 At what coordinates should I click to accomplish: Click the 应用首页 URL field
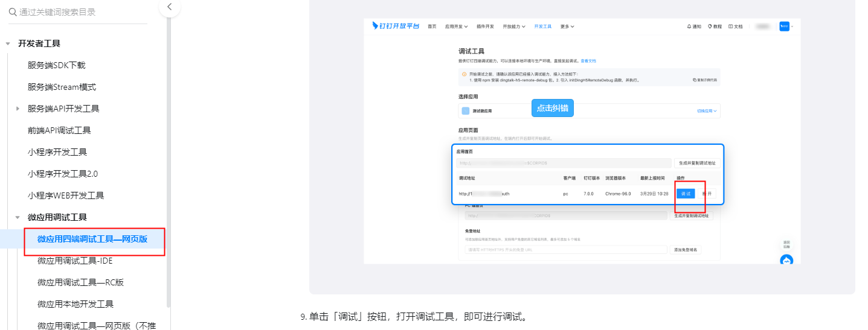pos(564,163)
